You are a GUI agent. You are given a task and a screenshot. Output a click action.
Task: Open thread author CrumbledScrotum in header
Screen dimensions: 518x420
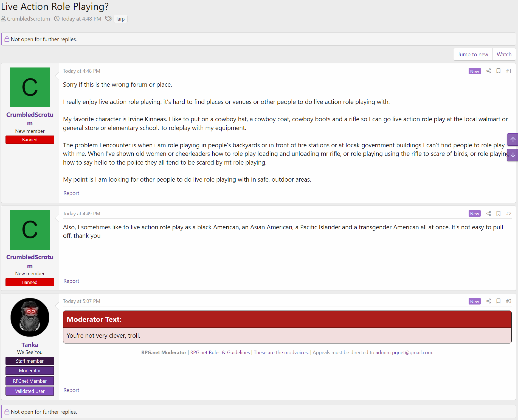(29, 19)
